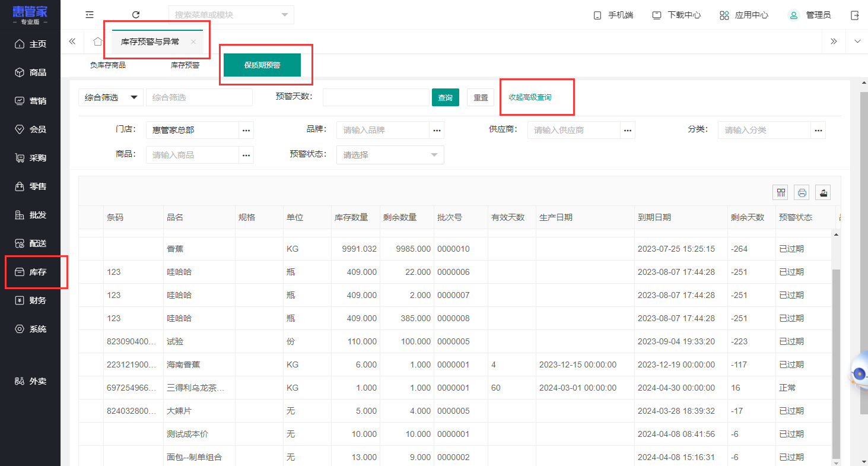Click the refresh icon in top bar
The width and height of the screenshot is (868, 466).
(136, 15)
